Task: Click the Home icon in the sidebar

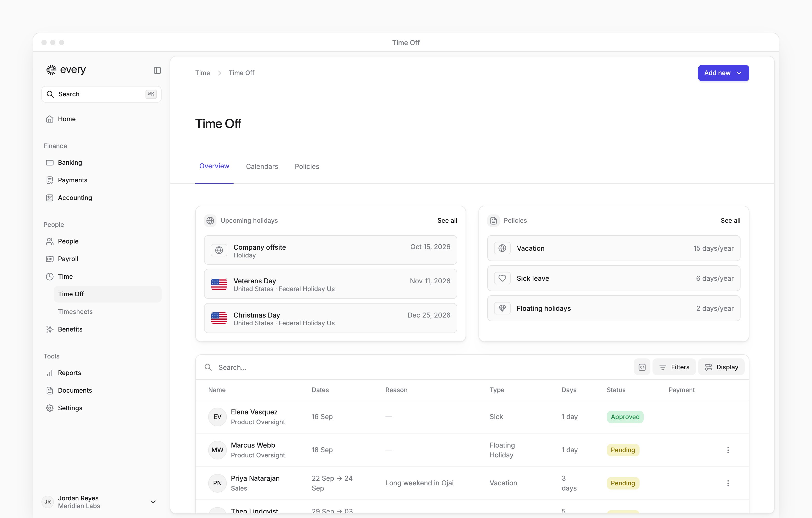Action: (x=49, y=119)
